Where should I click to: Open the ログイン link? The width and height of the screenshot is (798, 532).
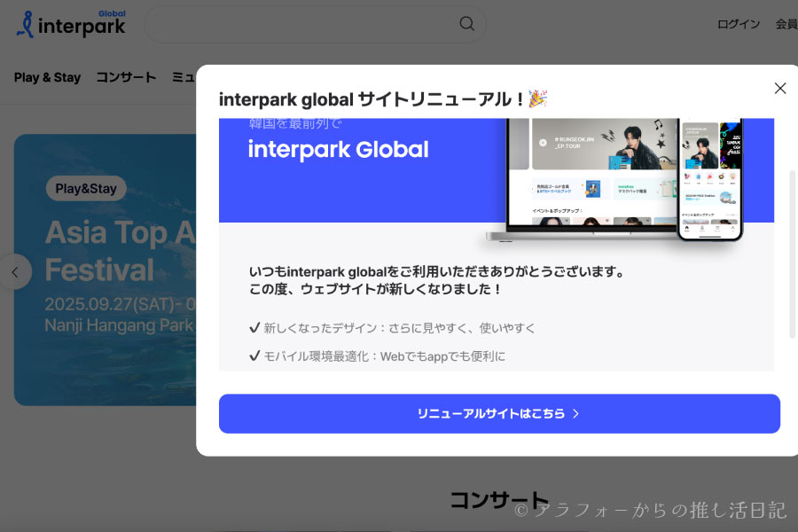pyautogui.click(x=738, y=24)
